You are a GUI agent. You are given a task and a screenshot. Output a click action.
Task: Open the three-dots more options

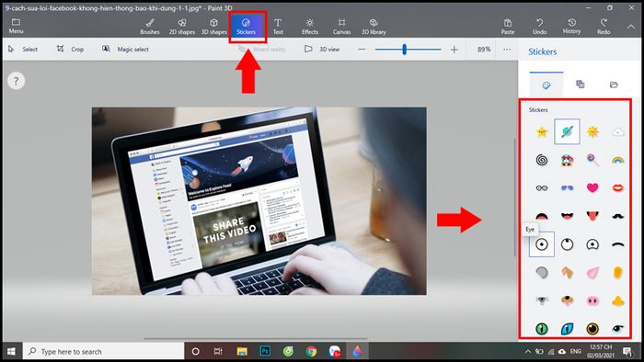[x=507, y=50]
